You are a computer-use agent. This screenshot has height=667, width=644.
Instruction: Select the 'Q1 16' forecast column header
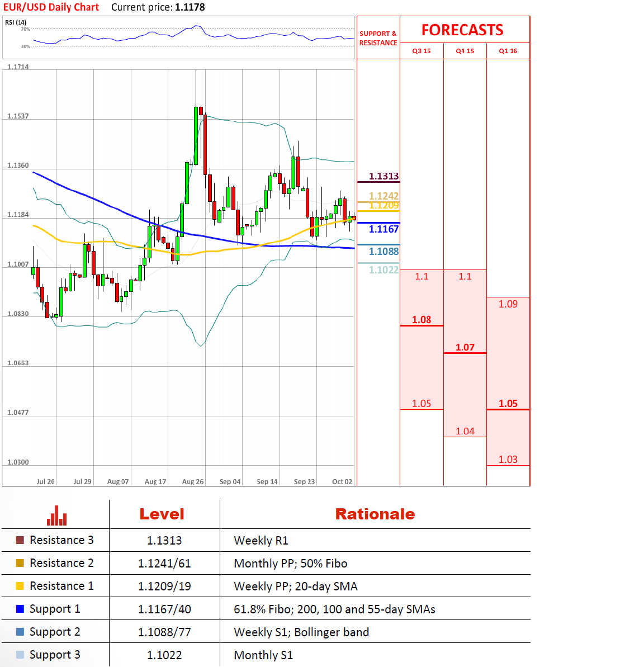tap(508, 51)
